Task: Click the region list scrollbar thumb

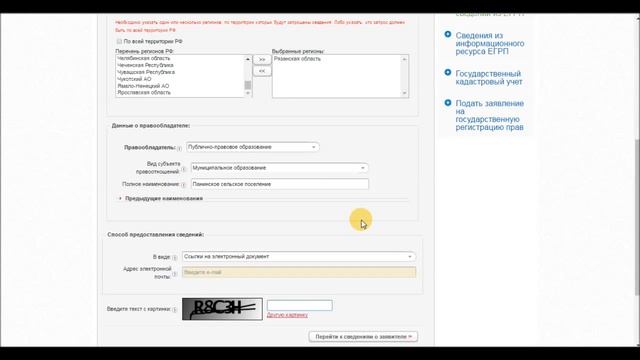Action: (x=248, y=85)
